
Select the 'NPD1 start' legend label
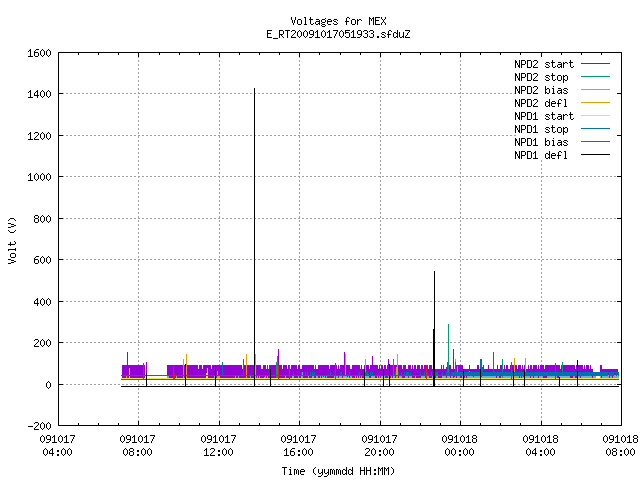coord(544,116)
